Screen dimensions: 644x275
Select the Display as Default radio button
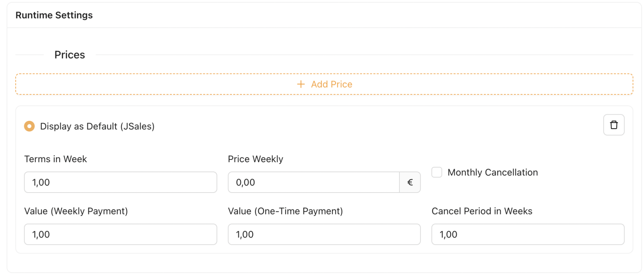[30, 126]
